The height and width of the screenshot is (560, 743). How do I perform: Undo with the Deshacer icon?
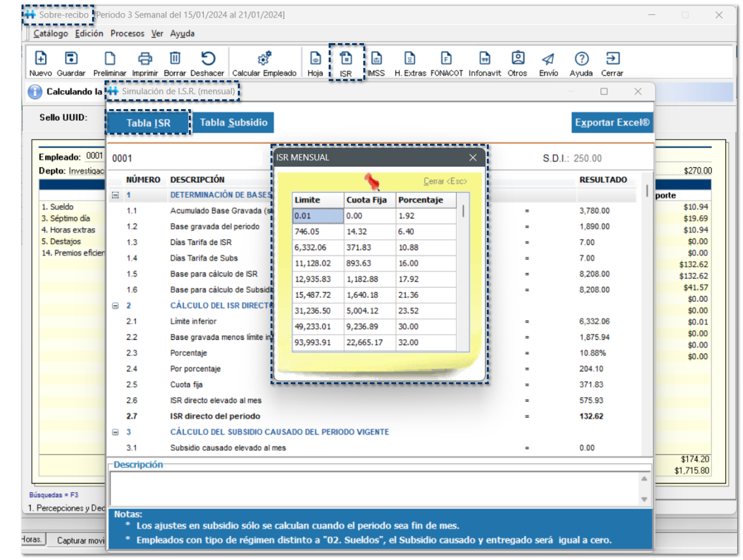click(207, 59)
